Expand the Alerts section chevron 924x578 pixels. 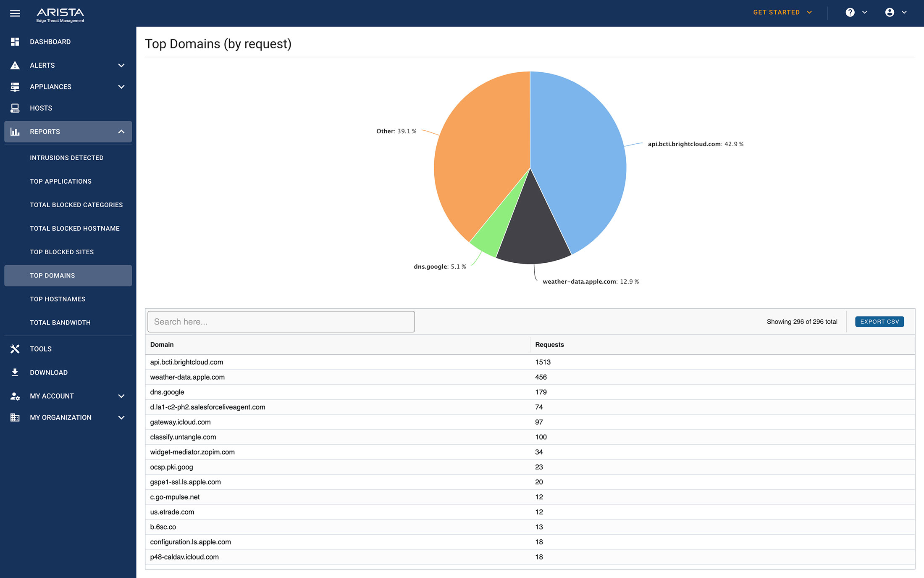[121, 65]
